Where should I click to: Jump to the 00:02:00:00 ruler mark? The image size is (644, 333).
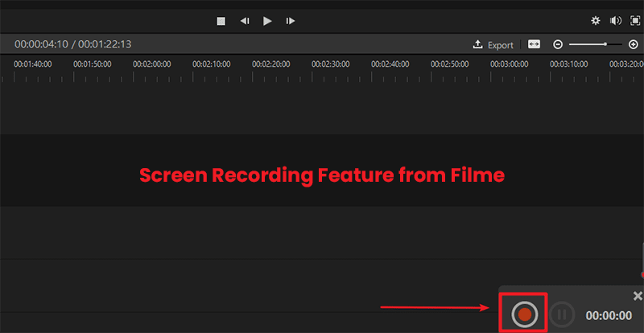tap(152, 64)
